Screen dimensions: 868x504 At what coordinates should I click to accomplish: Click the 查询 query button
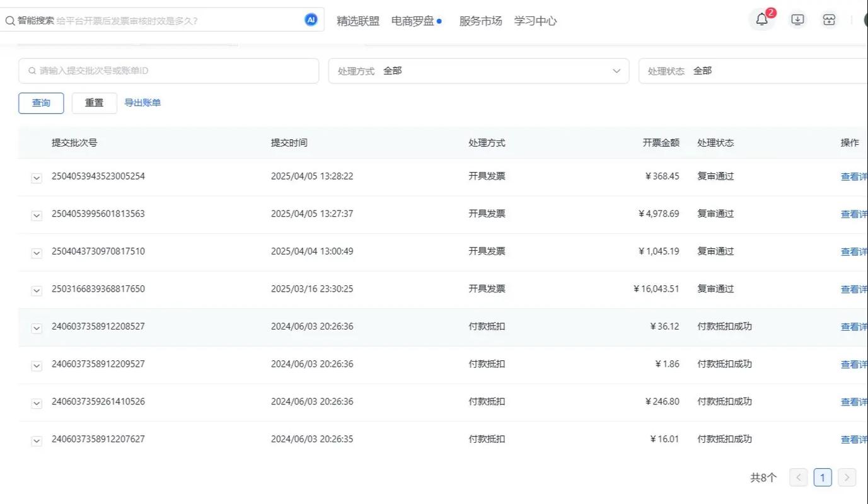(40, 102)
